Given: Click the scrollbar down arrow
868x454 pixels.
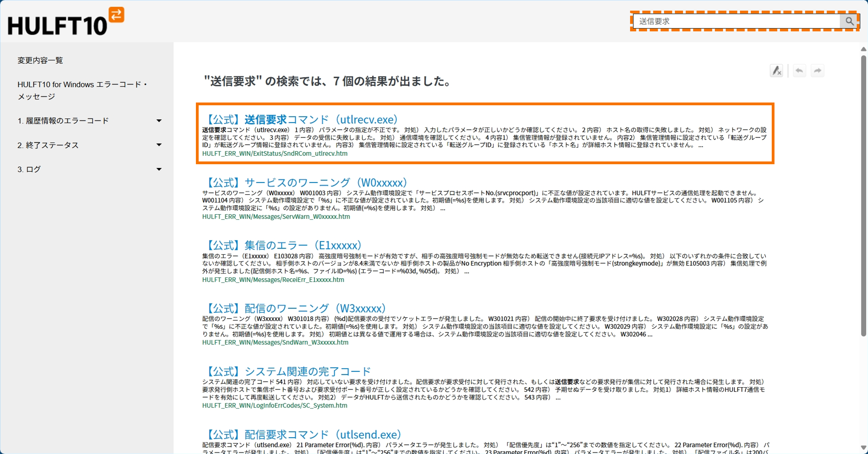Looking at the screenshot, I should [863, 448].
